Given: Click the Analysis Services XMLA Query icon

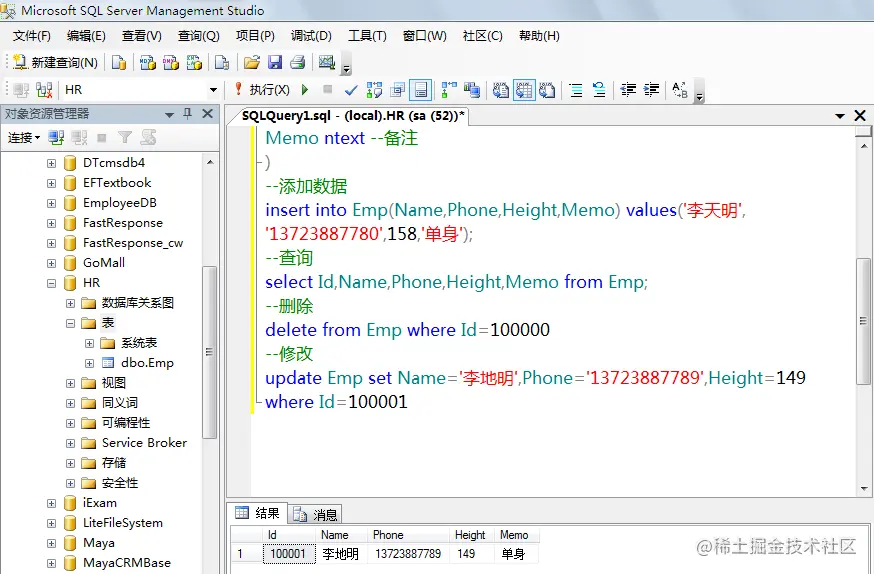Looking at the screenshot, I should tap(194, 62).
